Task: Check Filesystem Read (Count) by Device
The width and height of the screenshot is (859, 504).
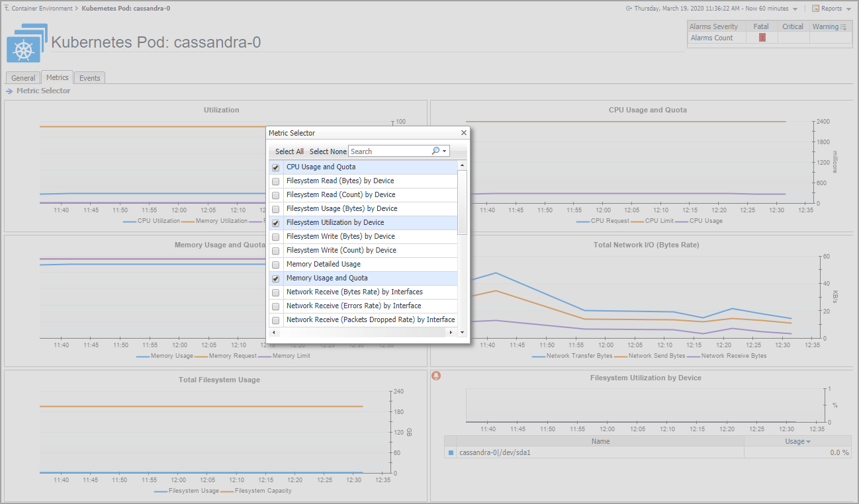Action: (x=275, y=195)
